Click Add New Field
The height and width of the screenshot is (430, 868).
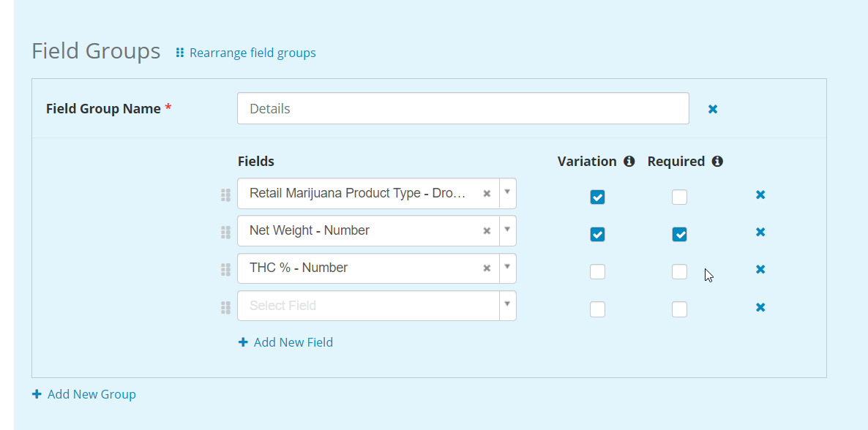pyautogui.click(x=285, y=342)
